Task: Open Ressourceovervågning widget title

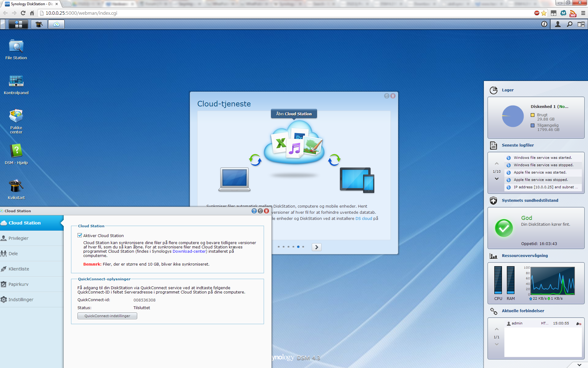Action: click(525, 256)
